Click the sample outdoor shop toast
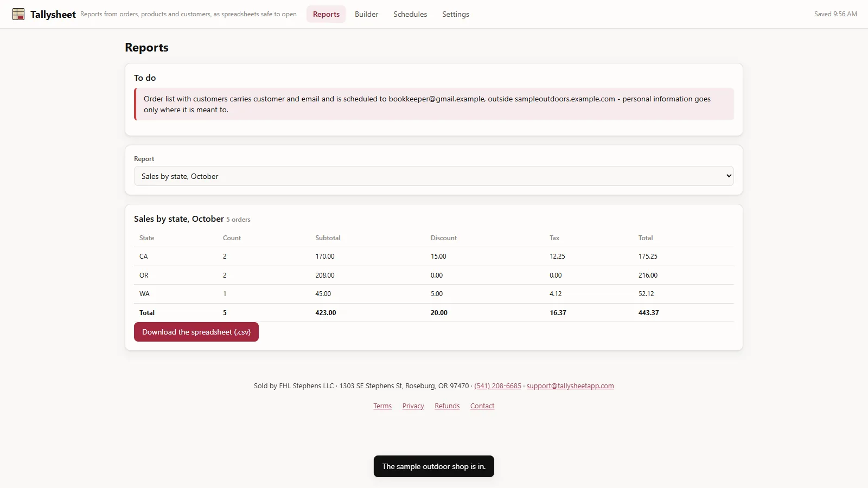 click(x=434, y=466)
